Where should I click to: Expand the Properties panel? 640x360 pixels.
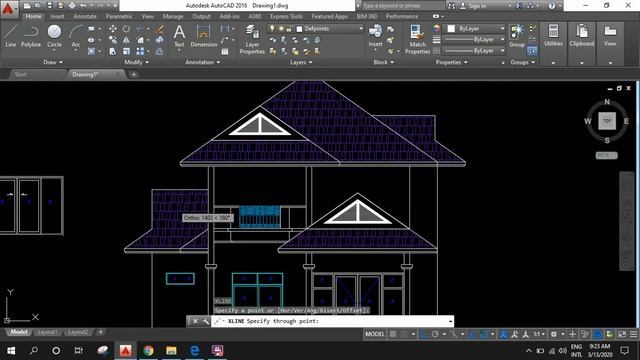452,62
